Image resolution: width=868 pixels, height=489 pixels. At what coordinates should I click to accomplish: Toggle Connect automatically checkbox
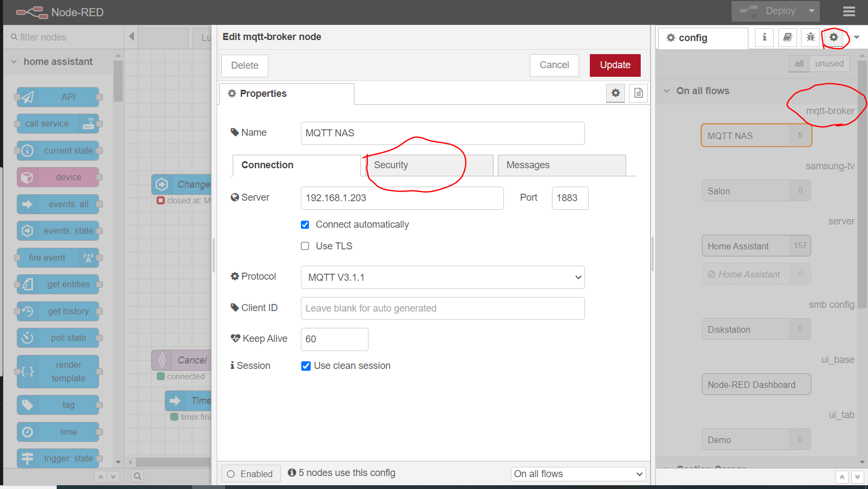(x=305, y=224)
